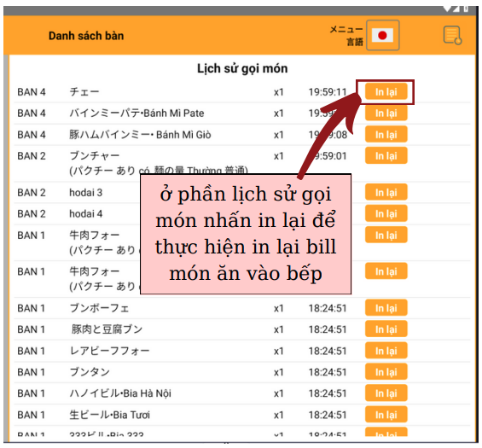Image resolution: width=482 pixels, height=448 pixels.
Task: Reprint the 豚肉と豆腐ブン order
Action: pos(386,329)
